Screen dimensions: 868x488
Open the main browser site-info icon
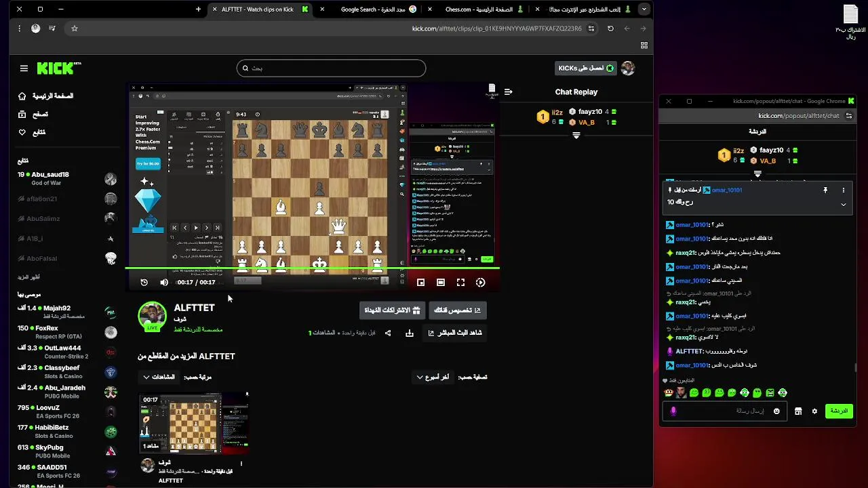coord(591,28)
